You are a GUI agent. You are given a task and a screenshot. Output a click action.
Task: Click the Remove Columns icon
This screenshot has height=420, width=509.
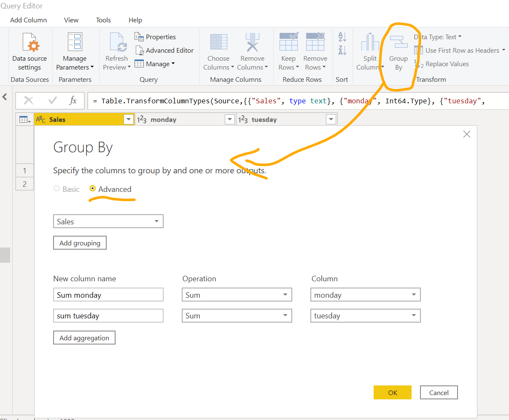[x=252, y=42]
